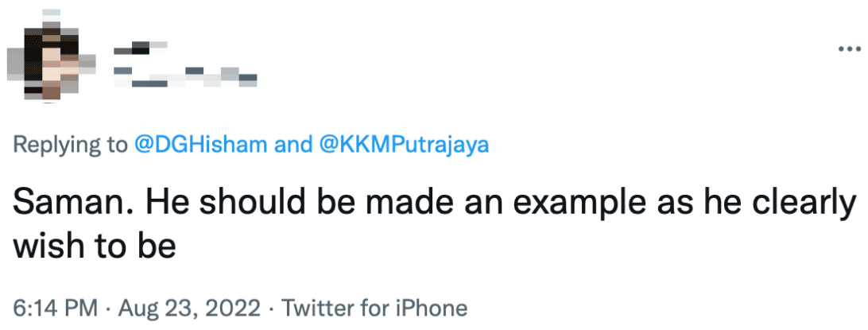Click the word 'and' between the mentions
The height and width of the screenshot is (330, 868).
(293, 145)
